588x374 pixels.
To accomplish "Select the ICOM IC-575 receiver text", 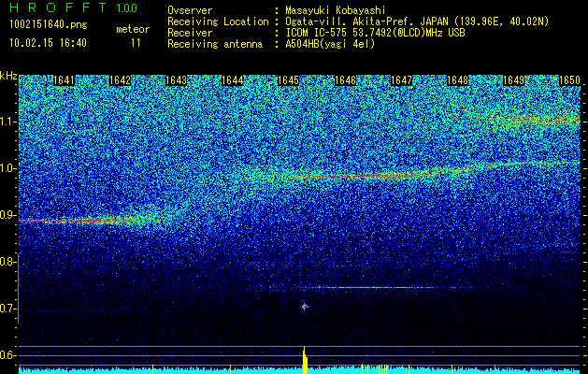I will pos(375,33).
